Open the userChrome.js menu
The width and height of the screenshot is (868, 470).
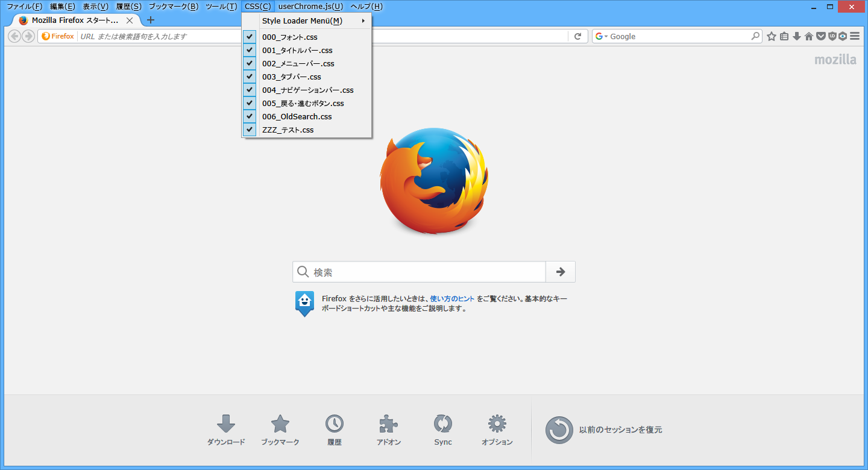coord(310,7)
